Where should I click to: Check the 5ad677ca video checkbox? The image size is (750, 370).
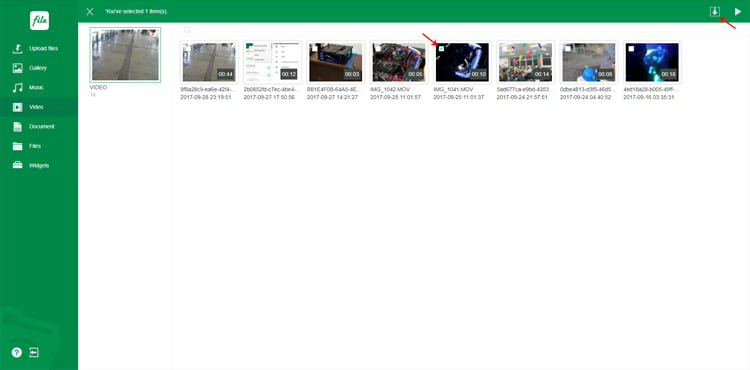(504, 49)
